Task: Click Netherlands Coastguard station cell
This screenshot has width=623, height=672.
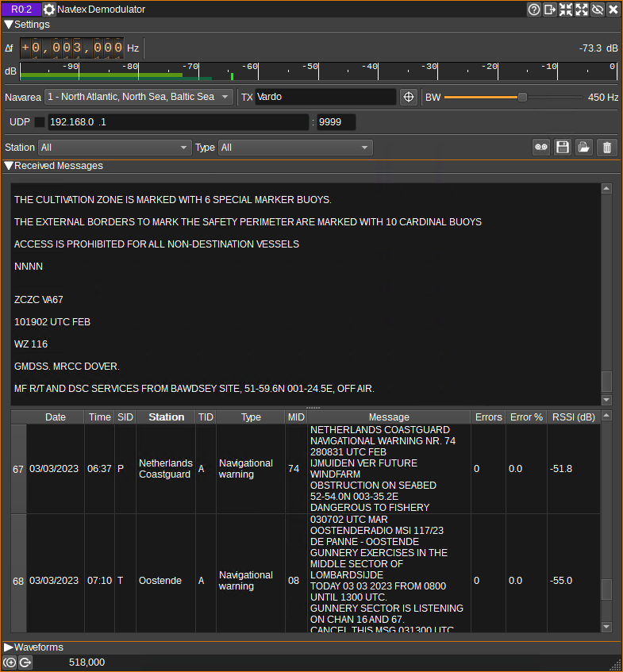Action: click(166, 469)
